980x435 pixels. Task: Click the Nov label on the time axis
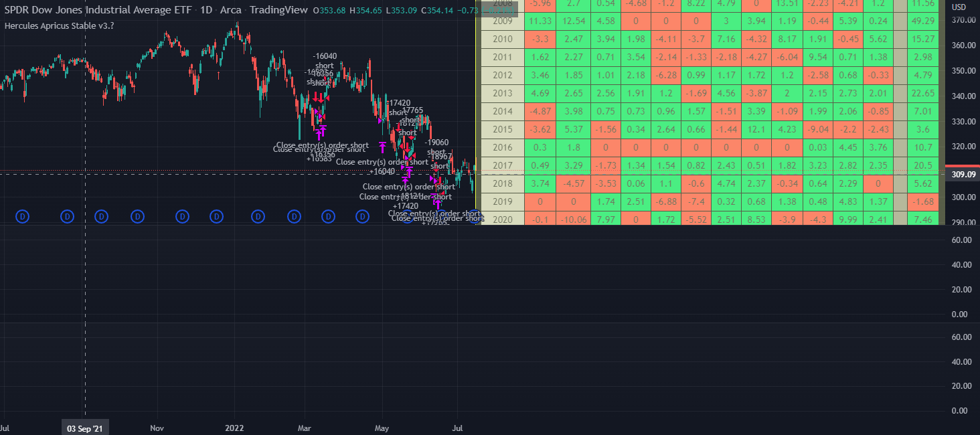157,427
